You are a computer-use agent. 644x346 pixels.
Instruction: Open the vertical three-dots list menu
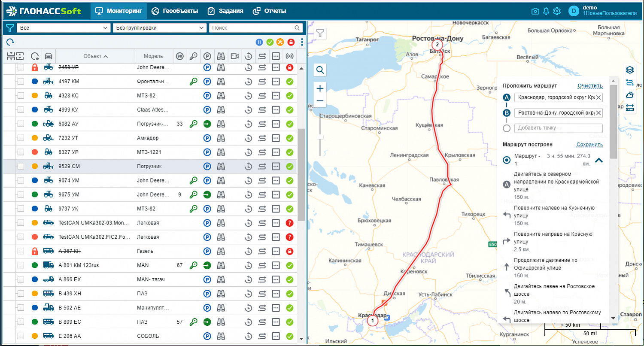tap(302, 42)
